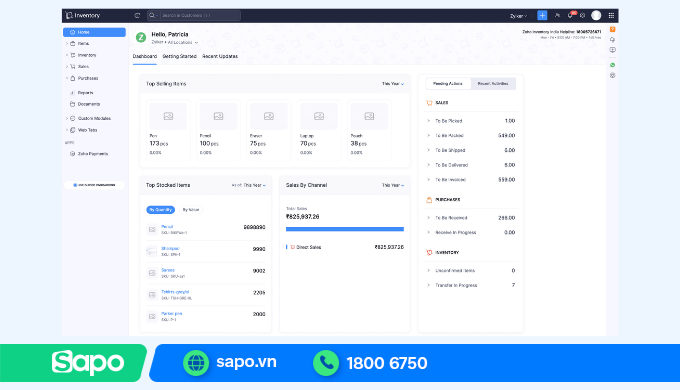Open the To Be Invoiced row
The height and width of the screenshot is (390, 680).
click(471, 180)
